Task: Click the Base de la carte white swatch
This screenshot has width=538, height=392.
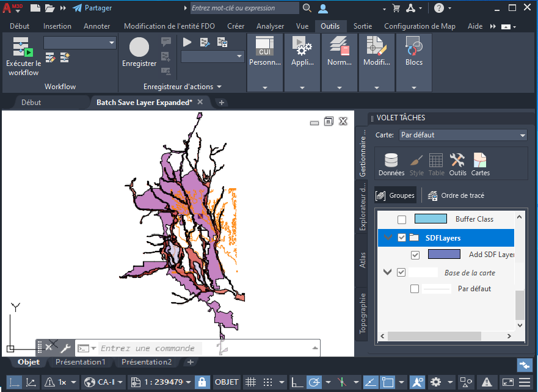Action: coord(423,272)
